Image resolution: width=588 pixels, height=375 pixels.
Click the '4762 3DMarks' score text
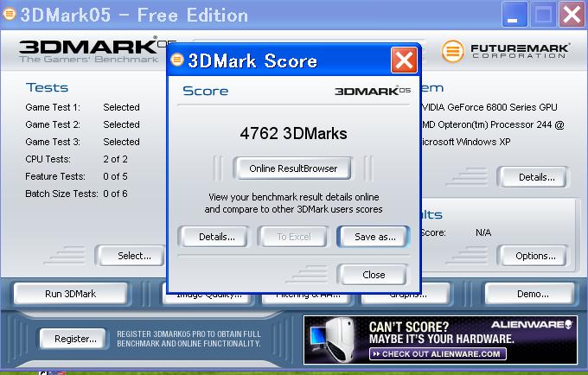(x=294, y=133)
